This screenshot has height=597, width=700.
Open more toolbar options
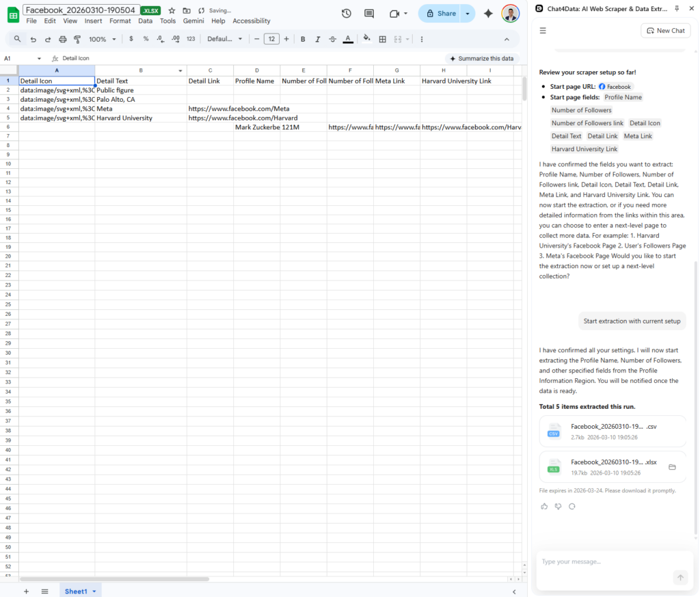coord(421,39)
